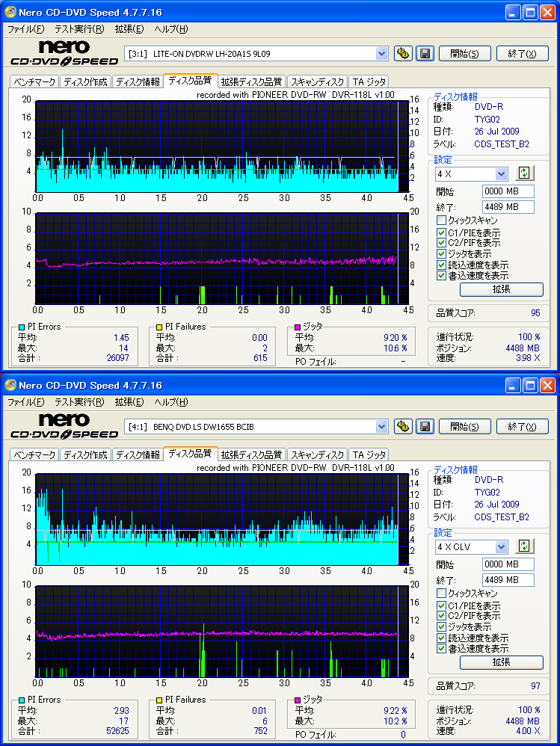Toggle ジッタを表示 checkbox in LITE-ON window
560x746 pixels.
(441, 254)
